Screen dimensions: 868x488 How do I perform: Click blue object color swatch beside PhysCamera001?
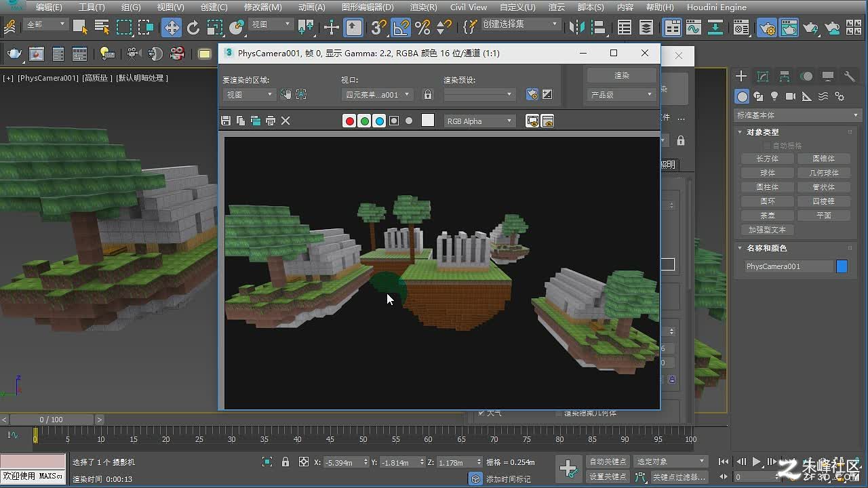pos(842,266)
